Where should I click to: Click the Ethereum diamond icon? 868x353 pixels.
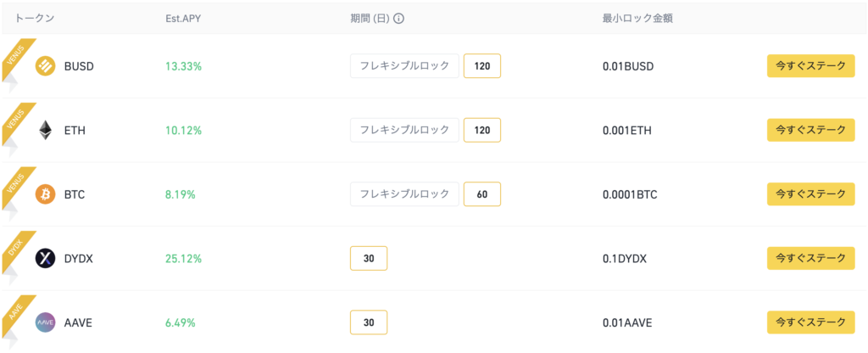(x=46, y=130)
